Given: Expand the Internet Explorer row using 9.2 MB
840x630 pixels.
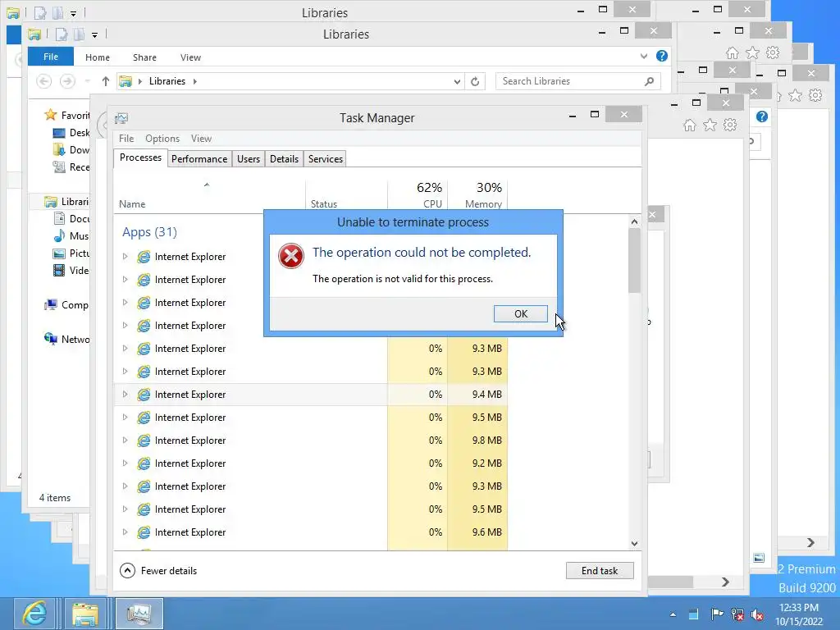Looking at the screenshot, I should pyautogui.click(x=125, y=463).
